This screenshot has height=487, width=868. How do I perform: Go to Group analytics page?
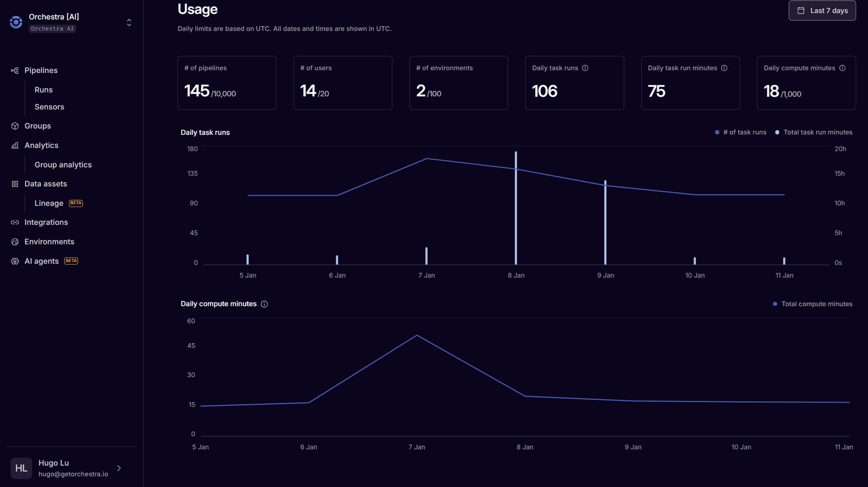[x=63, y=165]
